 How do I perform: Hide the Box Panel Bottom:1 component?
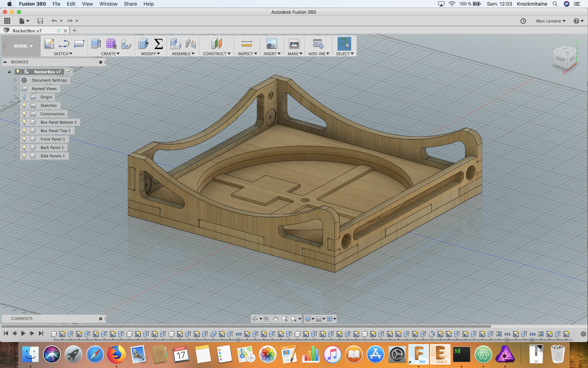(24, 122)
